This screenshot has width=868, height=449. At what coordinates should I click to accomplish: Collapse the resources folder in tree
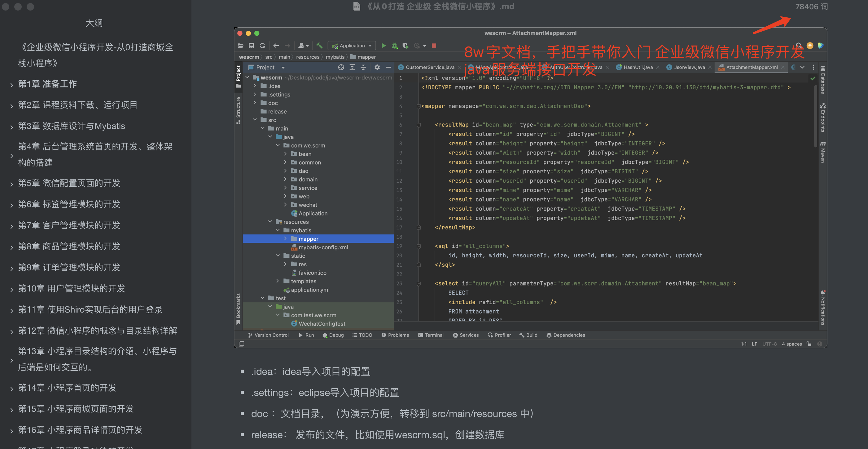(270, 222)
